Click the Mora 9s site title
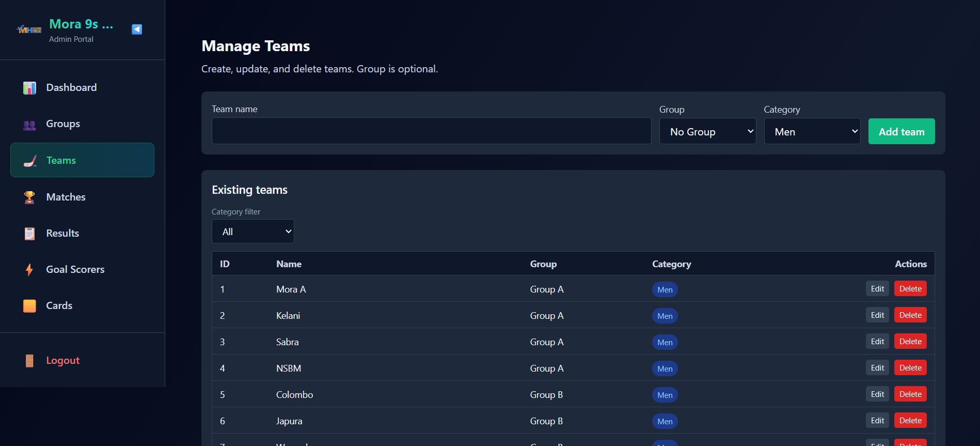Screen dimensions: 980x446 pos(81,24)
